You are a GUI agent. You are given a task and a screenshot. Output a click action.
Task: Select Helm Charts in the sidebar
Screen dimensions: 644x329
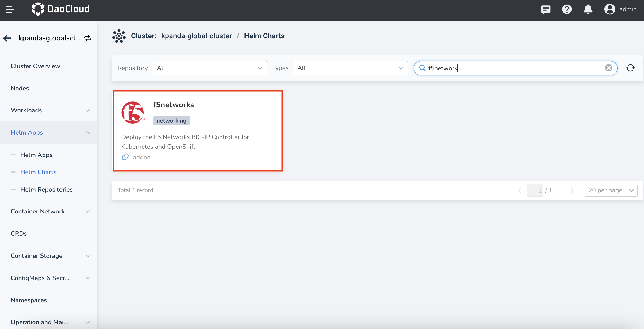38,172
